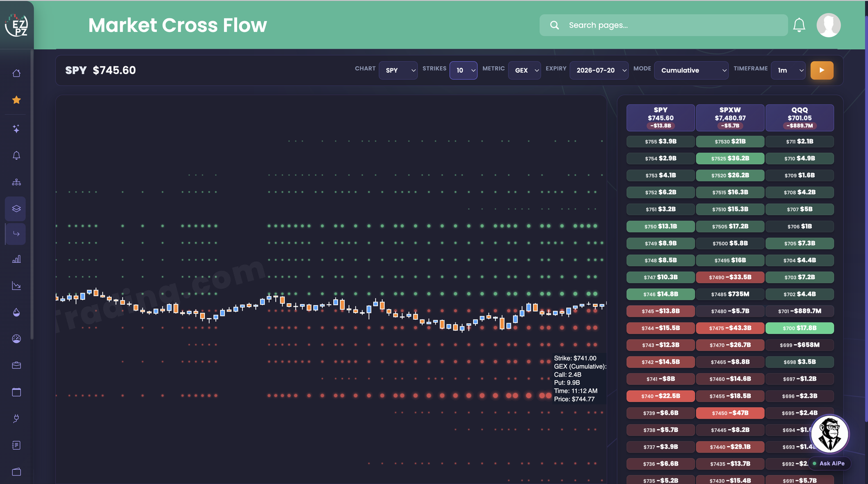This screenshot has height=484, width=868.
Task: Select the QQQ column header tab
Action: tap(800, 118)
